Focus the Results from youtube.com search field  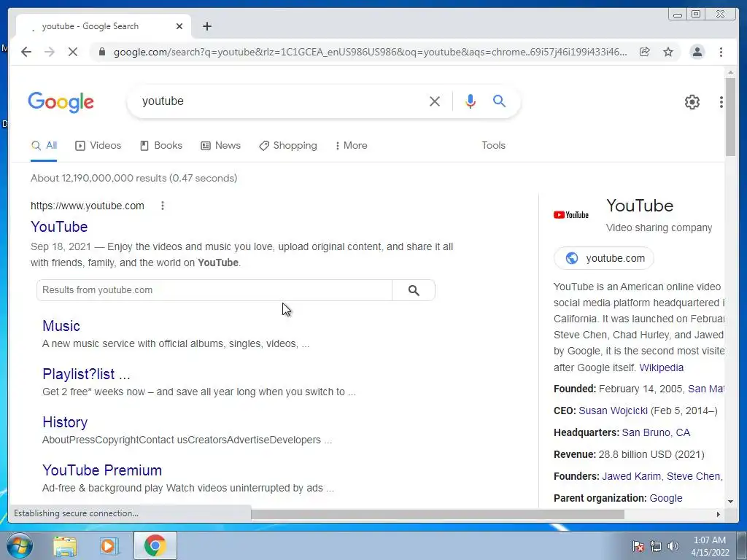[214, 290]
